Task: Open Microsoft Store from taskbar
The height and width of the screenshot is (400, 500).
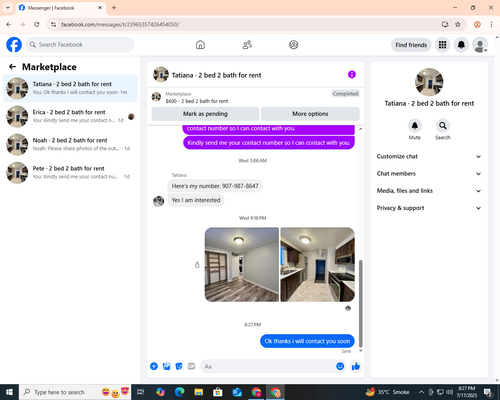Action: point(218,392)
